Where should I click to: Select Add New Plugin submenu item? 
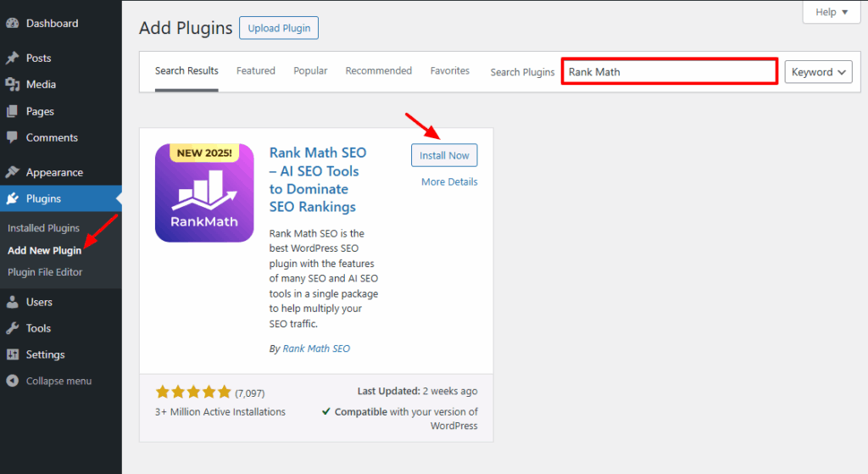tap(44, 250)
